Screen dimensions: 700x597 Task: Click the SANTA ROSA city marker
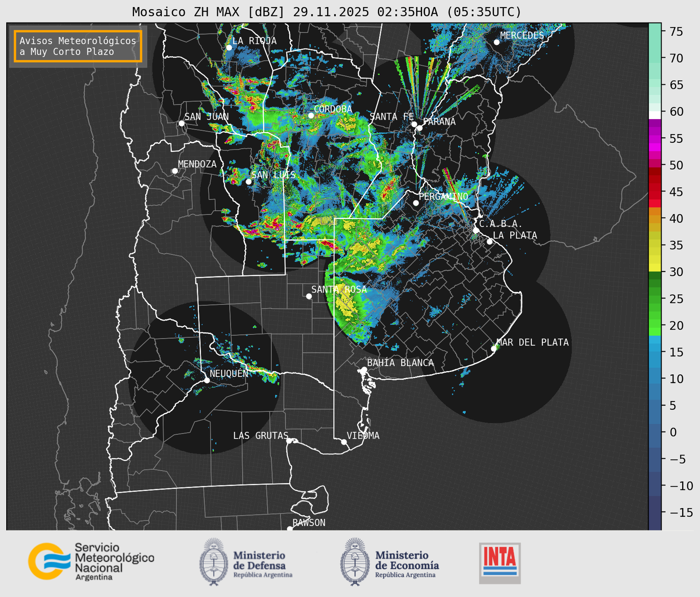309,296
